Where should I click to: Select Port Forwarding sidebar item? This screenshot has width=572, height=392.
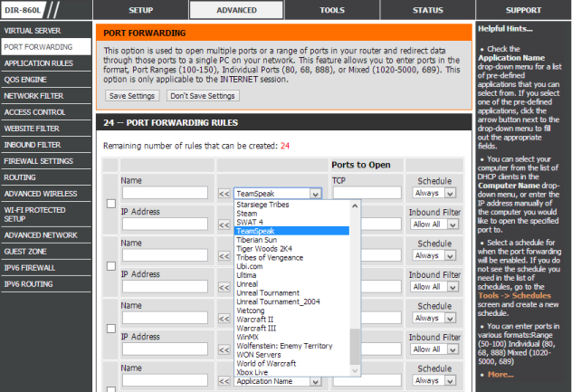pos(45,47)
